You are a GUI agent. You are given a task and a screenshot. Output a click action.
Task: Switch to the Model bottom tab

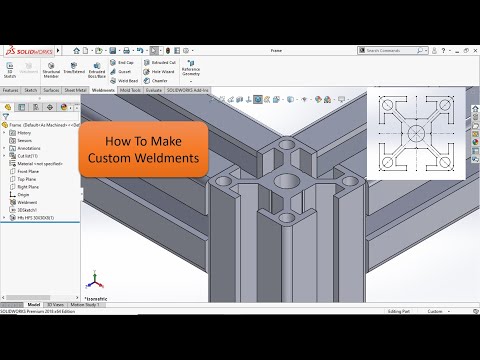(x=34, y=305)
